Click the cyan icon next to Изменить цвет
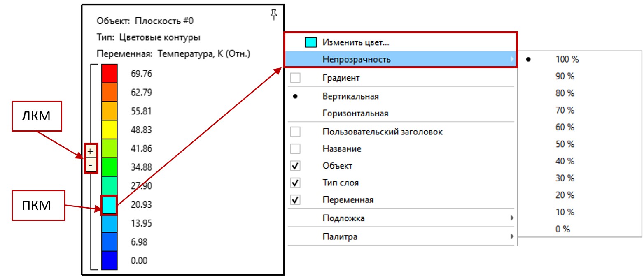 coord(310,42)
